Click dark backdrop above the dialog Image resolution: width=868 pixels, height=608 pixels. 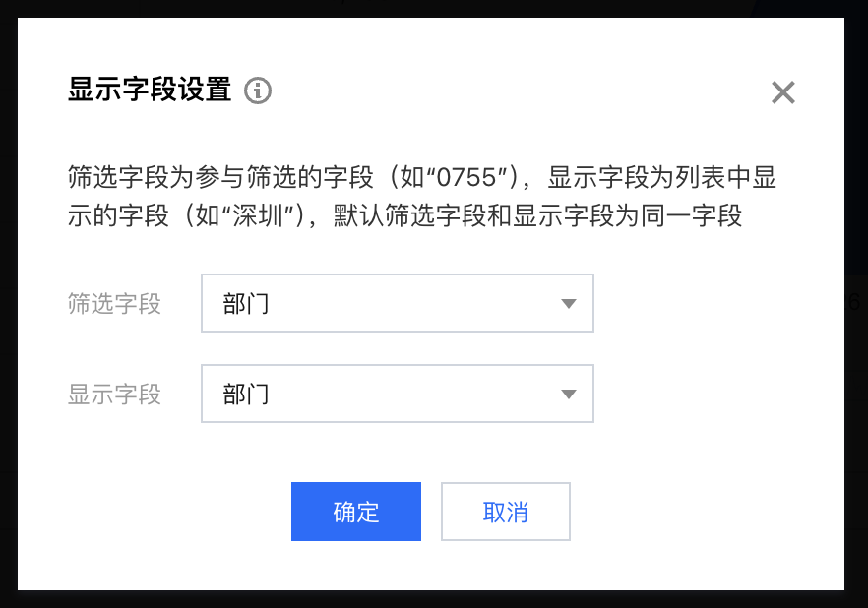pos(433,8)
